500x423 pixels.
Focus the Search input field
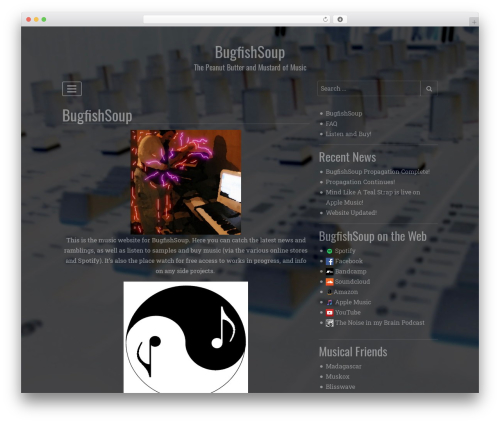[369, 89]
